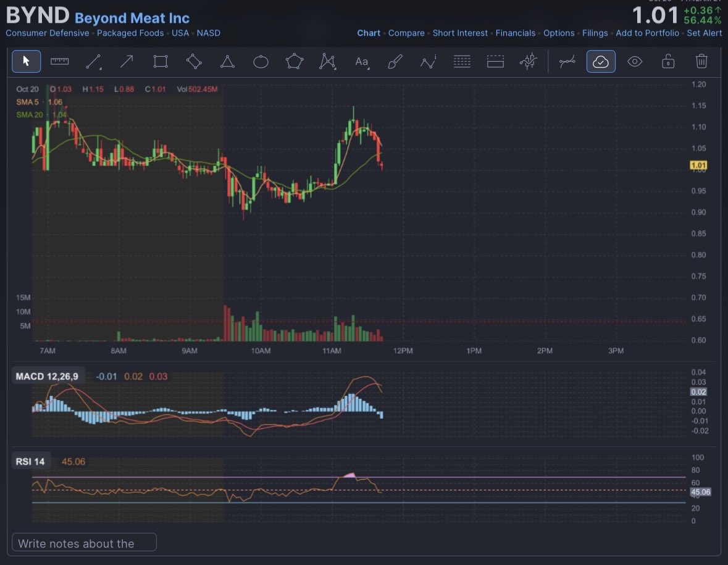Select the trend line drawing tool
This screenshot has width=728, height=565.
pos(93,61)
